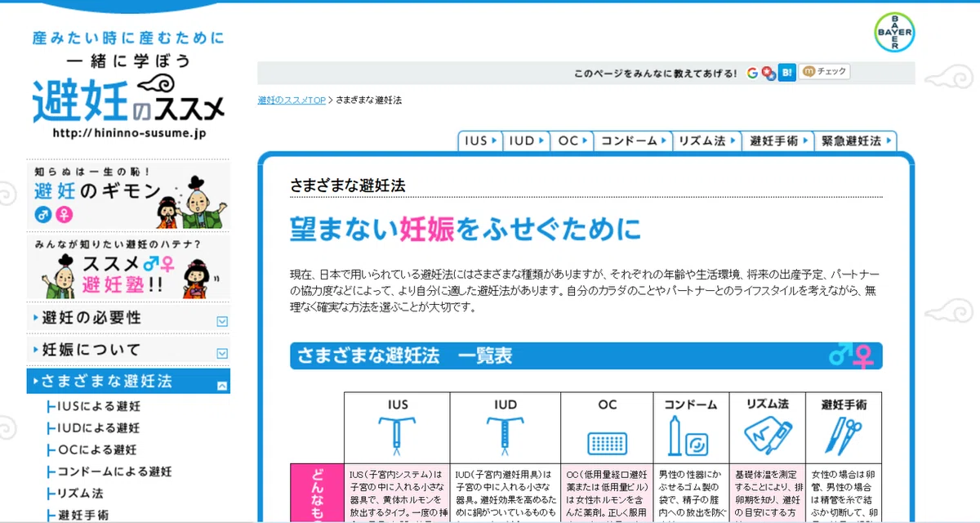Click the condom icon in table

689,436
